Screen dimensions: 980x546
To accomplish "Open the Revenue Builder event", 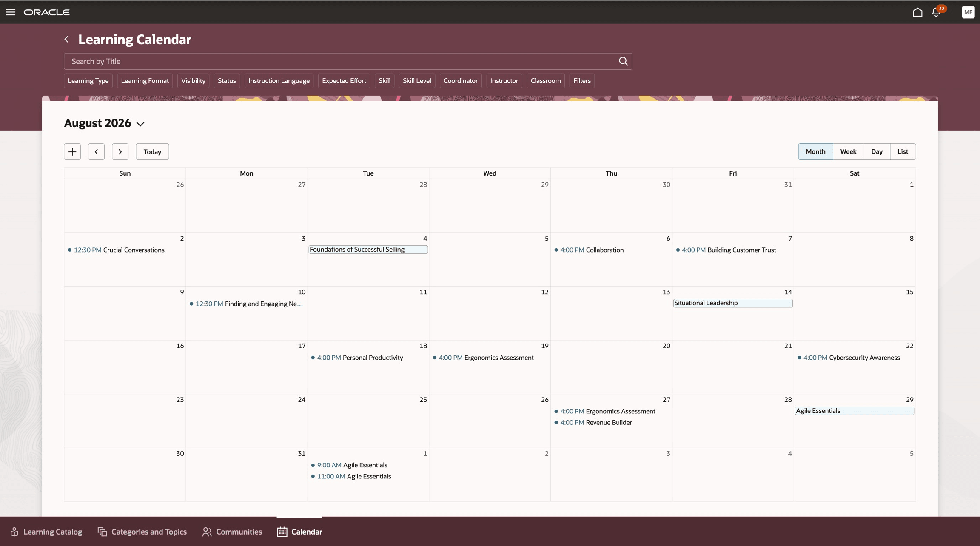I will point(593,423).
